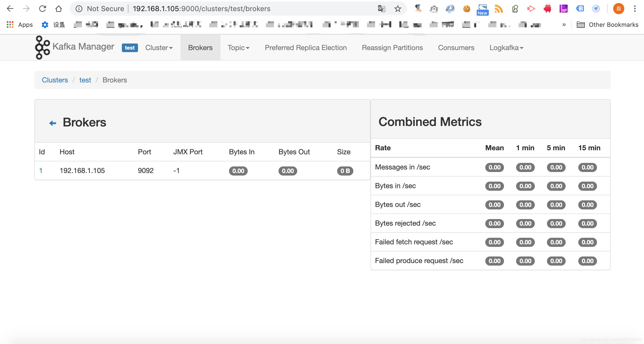Viewport: 644px width, 344px height.
Task: Click the red bear extension icon
Action: coord(547,9)
